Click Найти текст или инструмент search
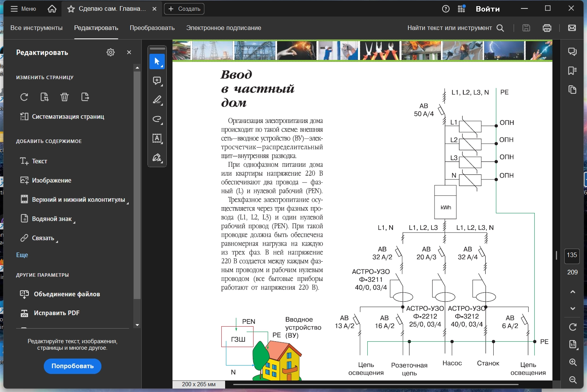The height and width of the screenshot is (392, 587). pos(456,28)
